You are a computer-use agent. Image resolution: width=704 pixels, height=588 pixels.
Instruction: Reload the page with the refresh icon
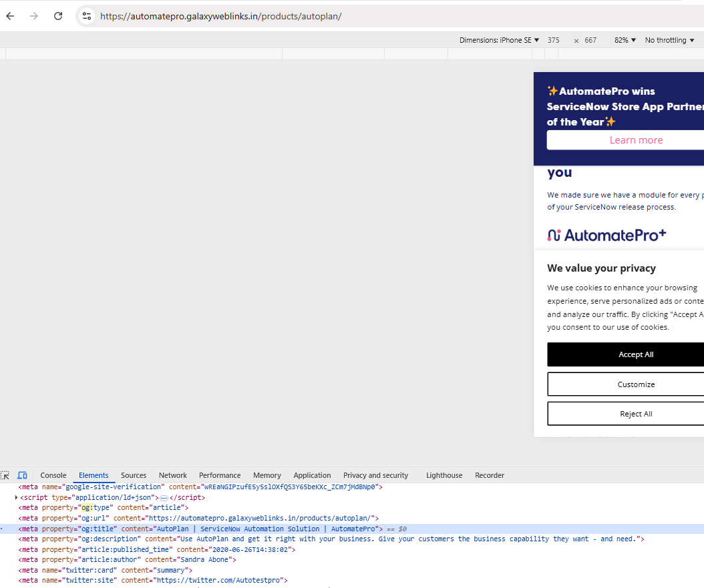pos(58,16)
